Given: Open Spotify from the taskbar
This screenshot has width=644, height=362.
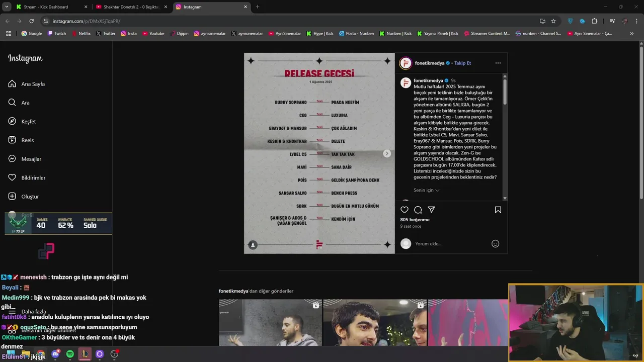Looking at the screenshot, I should coord(70,354).
